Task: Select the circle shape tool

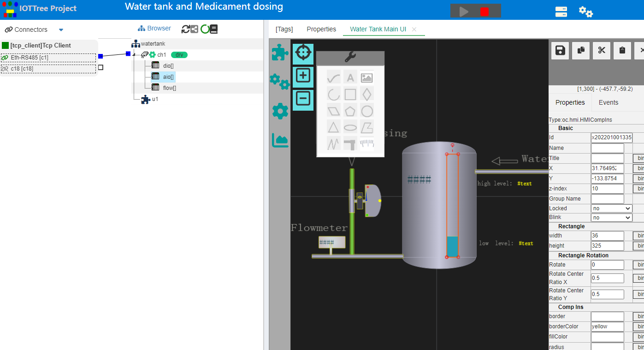Action: pyautogui.click(x=367, y=111)
